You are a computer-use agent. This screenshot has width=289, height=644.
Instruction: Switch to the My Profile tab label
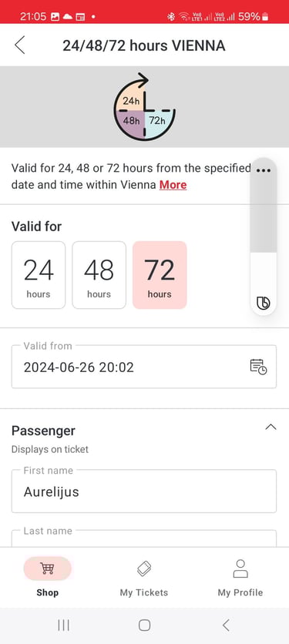(240, 592)
